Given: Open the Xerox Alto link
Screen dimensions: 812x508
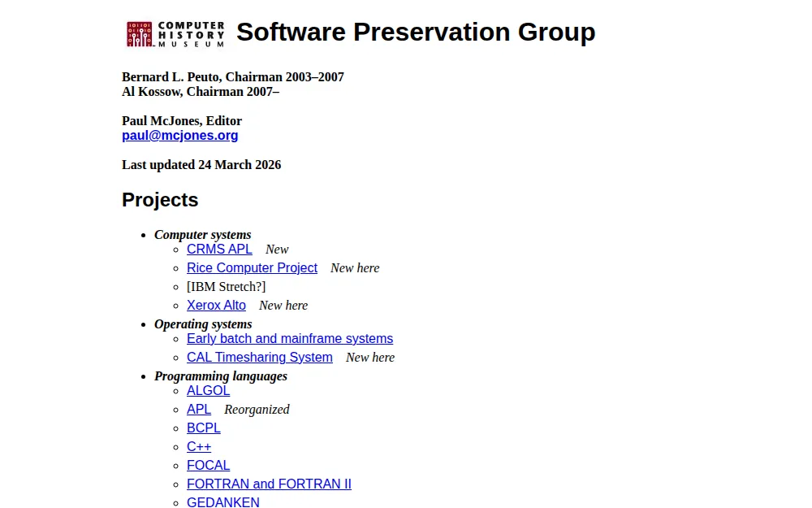Looking at the screenshot, I should [216, 306].
